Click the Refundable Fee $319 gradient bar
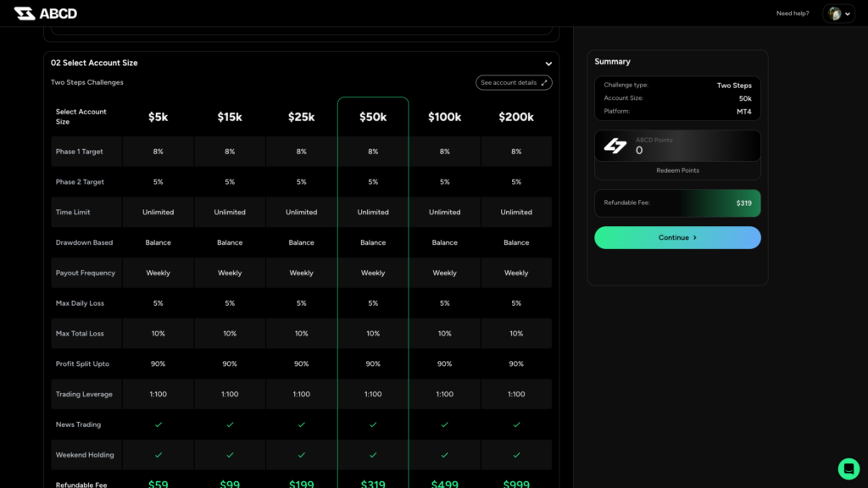 coord(677,203)
